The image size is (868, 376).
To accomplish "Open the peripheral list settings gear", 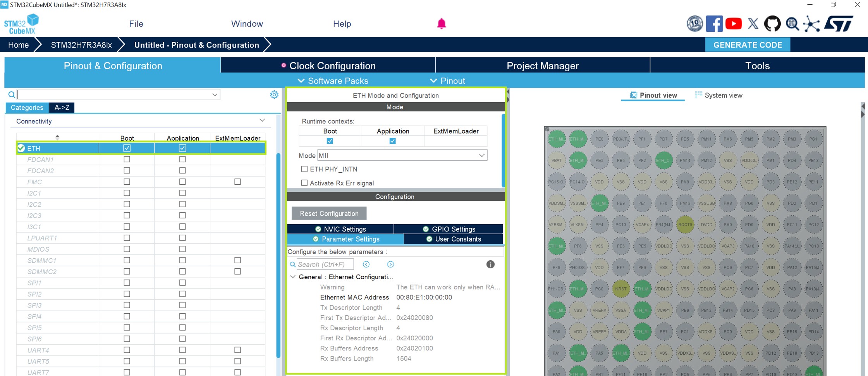I will click(274, 94).
